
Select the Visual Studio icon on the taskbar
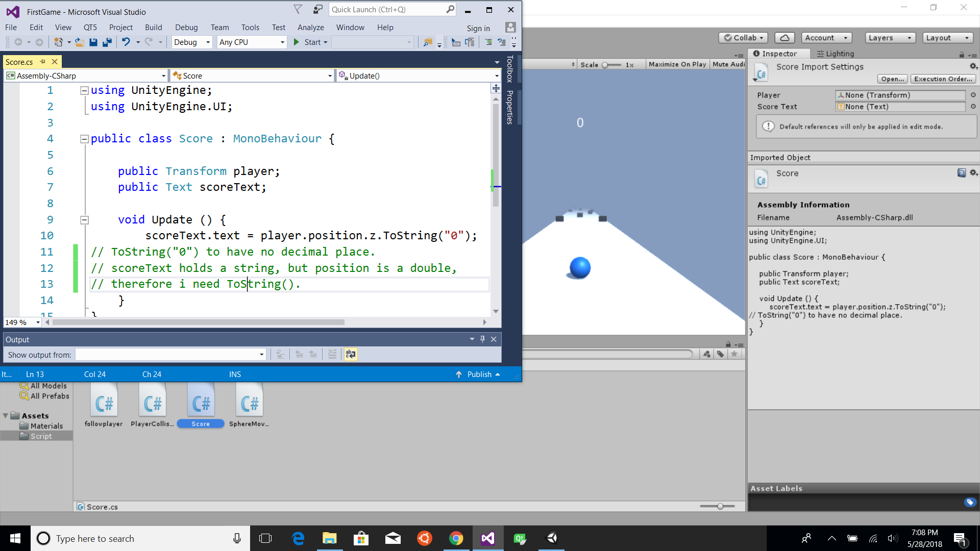[488, 538]
